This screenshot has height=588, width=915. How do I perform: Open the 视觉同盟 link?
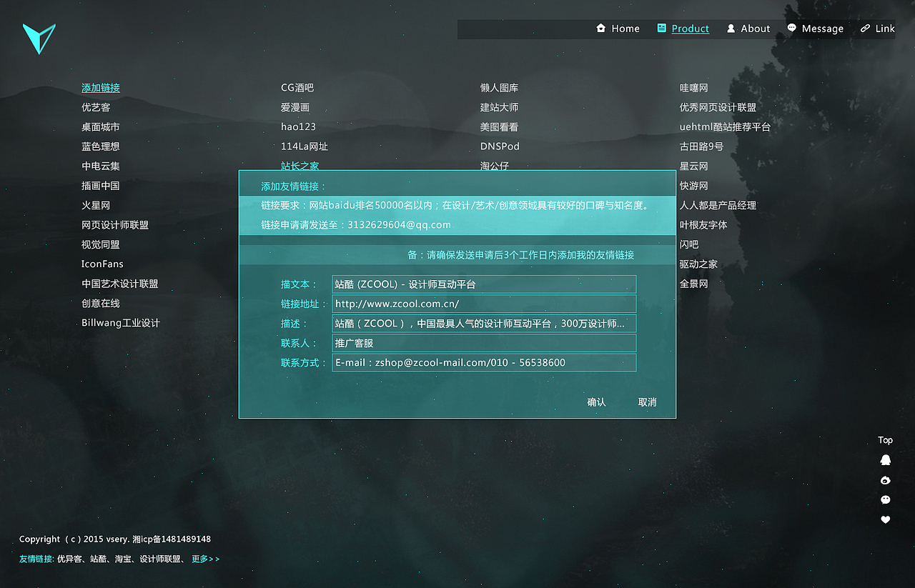click(101, 244)
